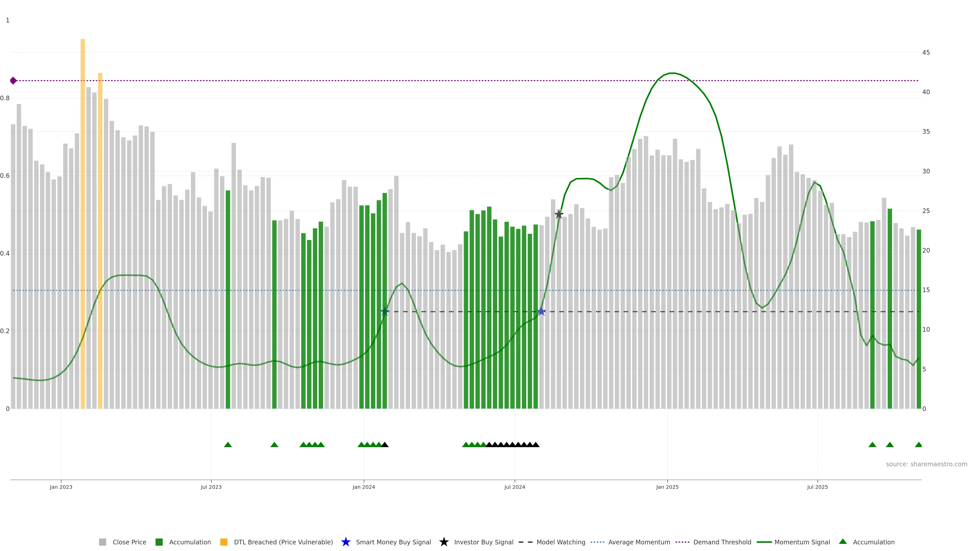Click the blue Smart Money star near Aug 2024
This screenshot has width=980, height=551.
541,312
